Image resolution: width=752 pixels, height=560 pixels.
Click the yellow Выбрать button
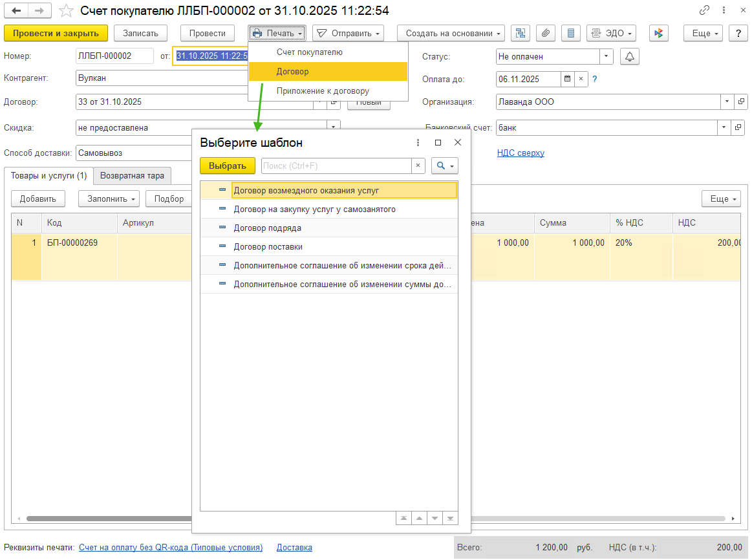tap(227, 166)
